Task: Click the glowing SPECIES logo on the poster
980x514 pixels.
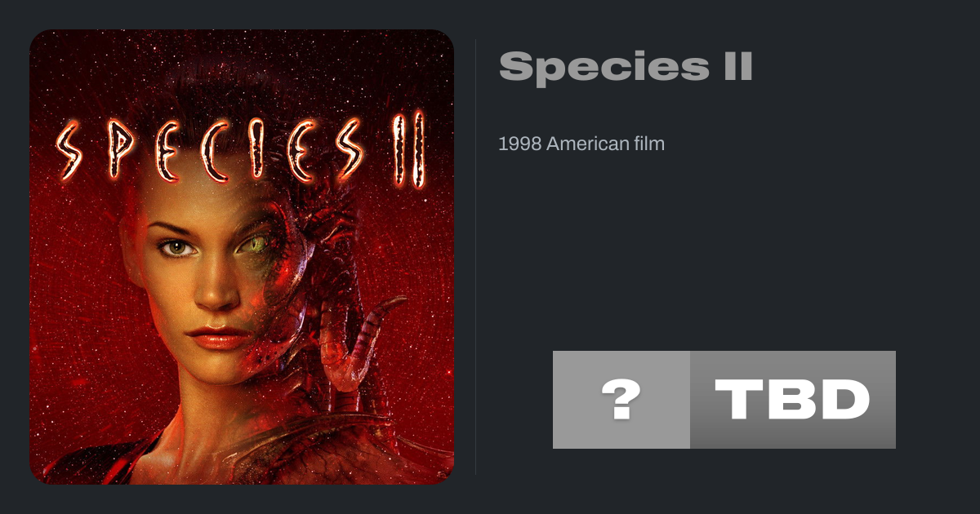Action: pos(208,151)
